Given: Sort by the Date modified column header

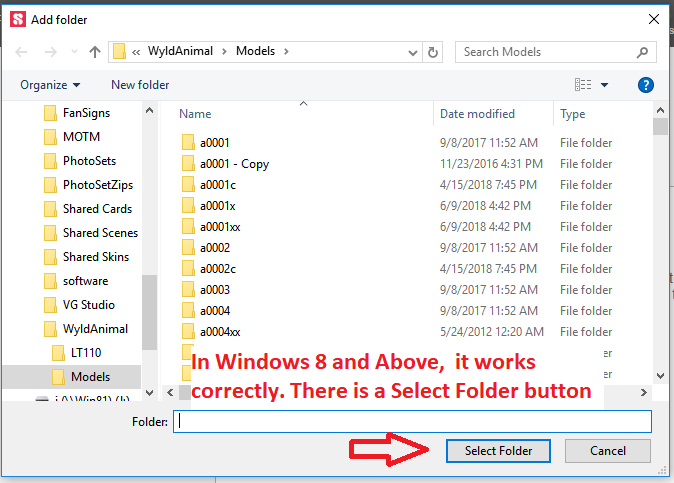Looking at the screenshot, I should [x=477, y=114].
